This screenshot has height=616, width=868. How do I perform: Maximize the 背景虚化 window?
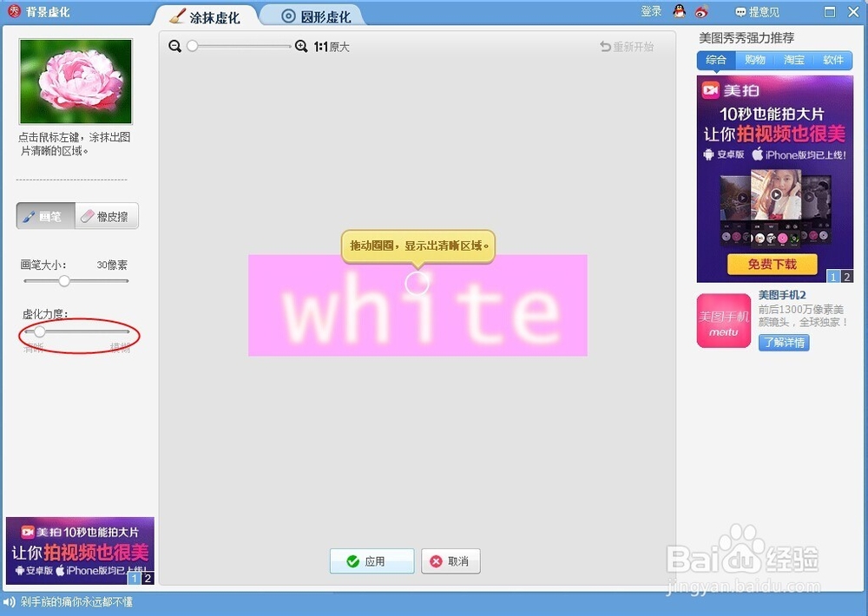tap(830, 11)
